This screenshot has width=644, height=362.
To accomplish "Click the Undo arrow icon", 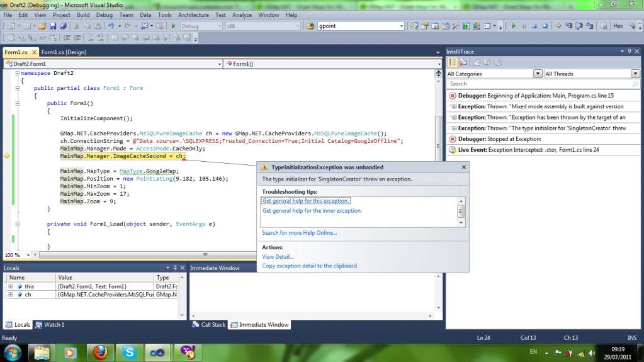I will (111, 26).
